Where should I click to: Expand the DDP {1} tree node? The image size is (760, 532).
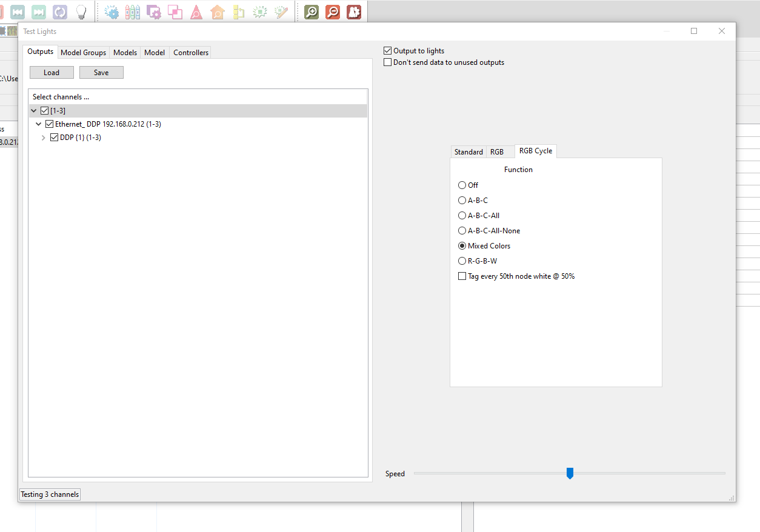[x=43, y=137]
